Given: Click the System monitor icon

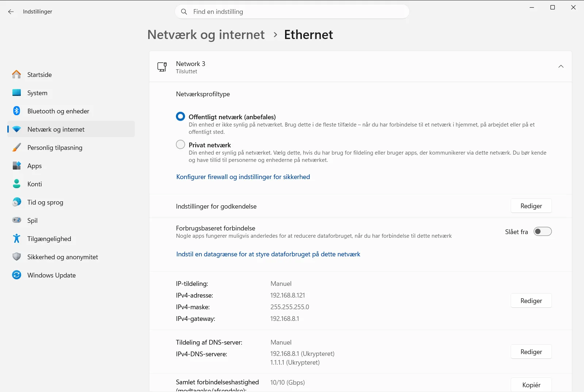Looking at the screenshot, I should click(x=16, y=93).
